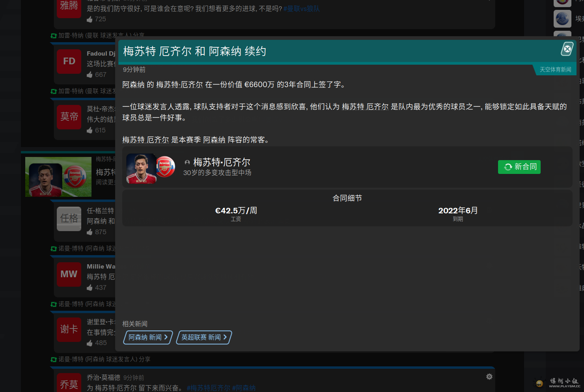Click the share icon above the 乔治·莫福德 post

pos(54,359)
